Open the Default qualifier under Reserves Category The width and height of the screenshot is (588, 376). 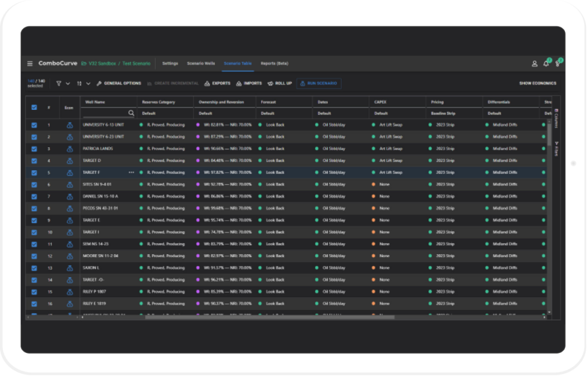[x=149, y=113]
